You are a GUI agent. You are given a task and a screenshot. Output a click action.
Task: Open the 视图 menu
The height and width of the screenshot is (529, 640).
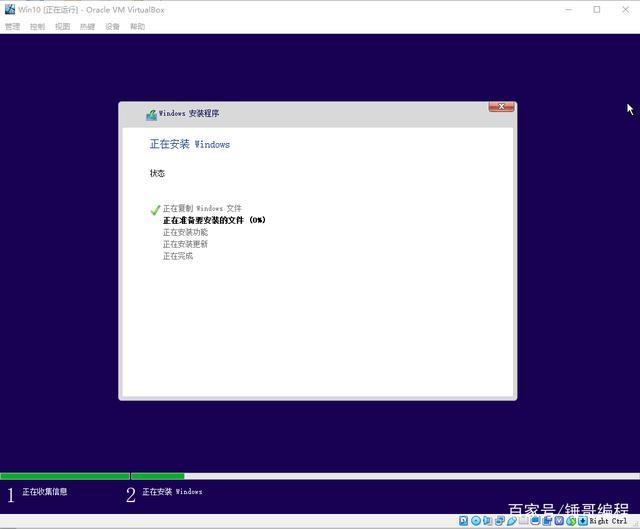(62, 27)
